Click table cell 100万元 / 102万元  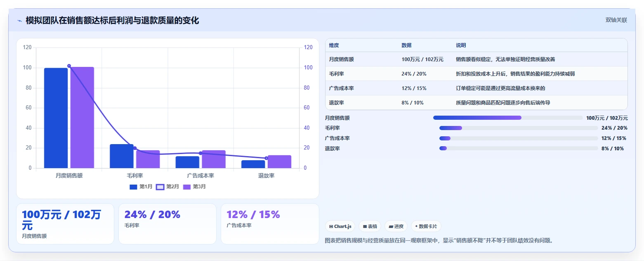click(x=422, y=59)
